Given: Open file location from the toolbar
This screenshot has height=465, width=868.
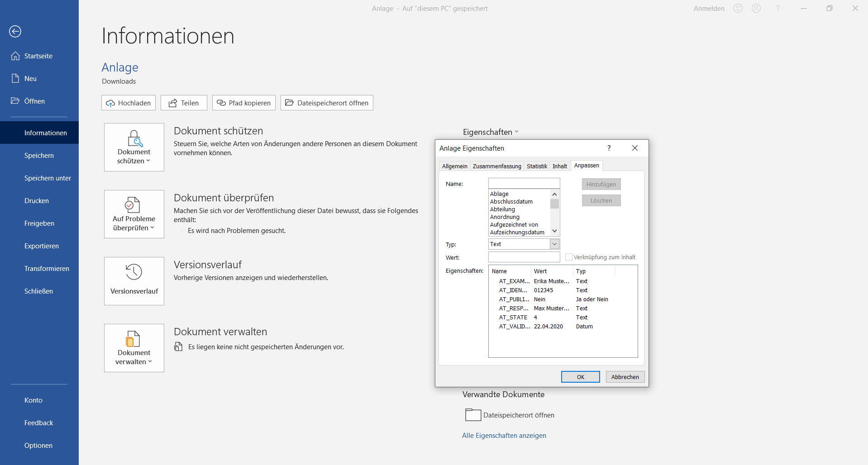Looking at the screenshot, I should 327,103.
